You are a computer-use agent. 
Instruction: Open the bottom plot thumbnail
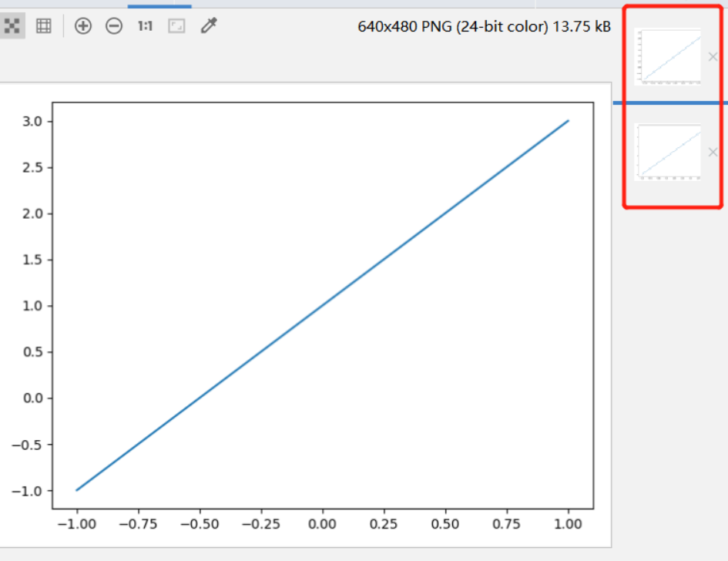(668, 153)
